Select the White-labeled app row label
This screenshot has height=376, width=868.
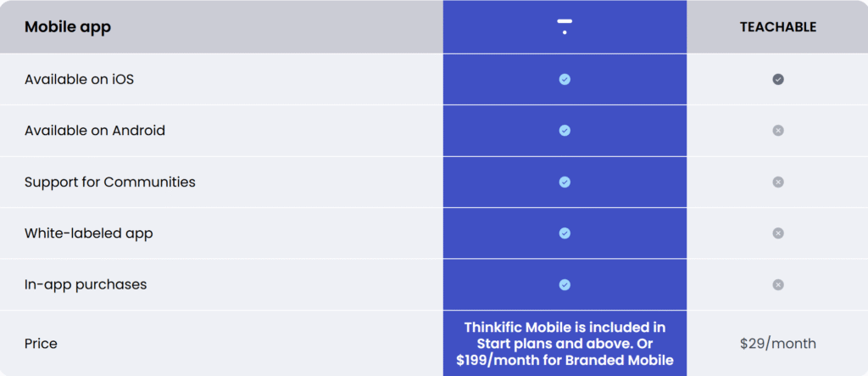click(x=88, y=233)
